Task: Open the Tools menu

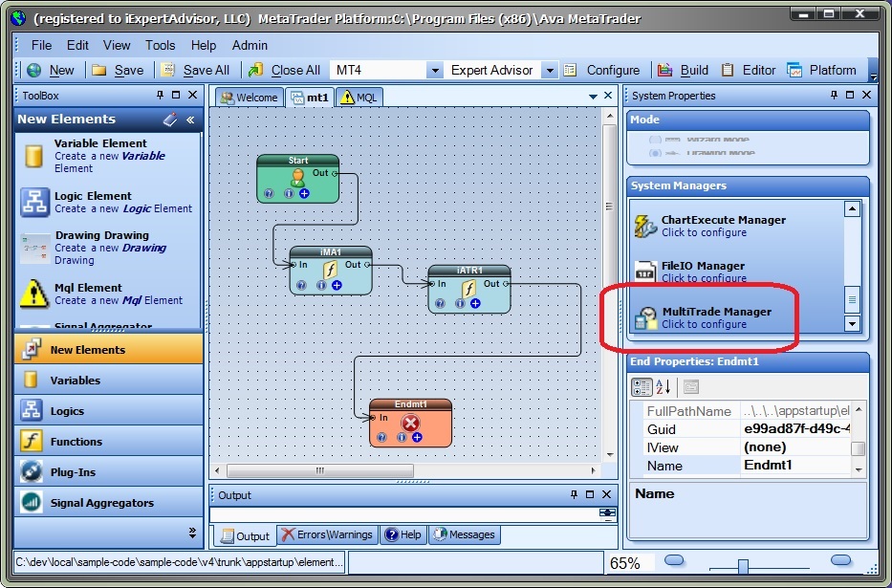Action: click(x=160, y=45)
